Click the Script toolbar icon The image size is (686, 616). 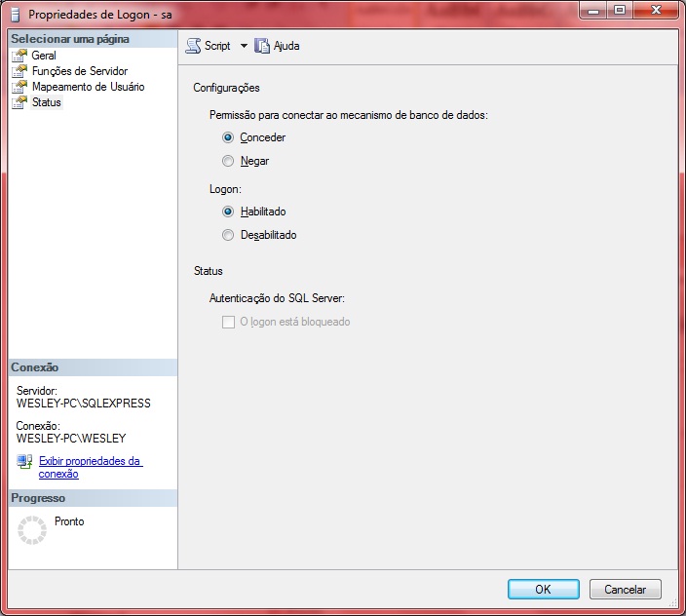(x=192, y=46)
